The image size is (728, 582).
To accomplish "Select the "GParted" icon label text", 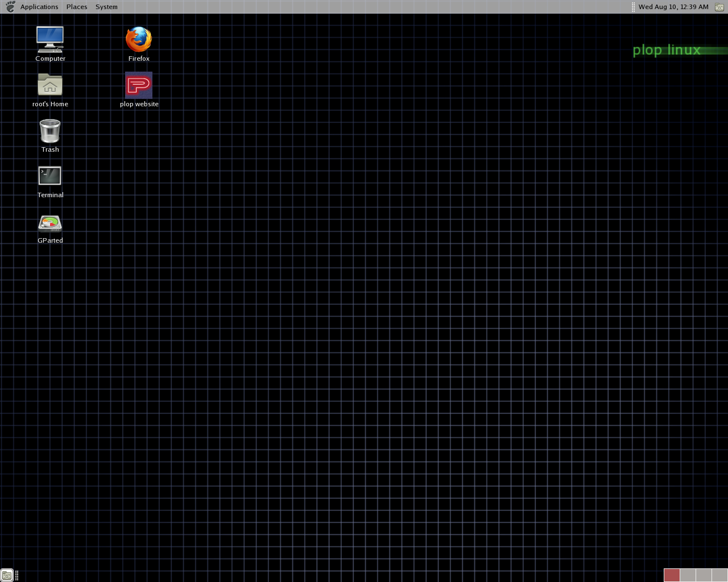I will (x=50, y=240).
